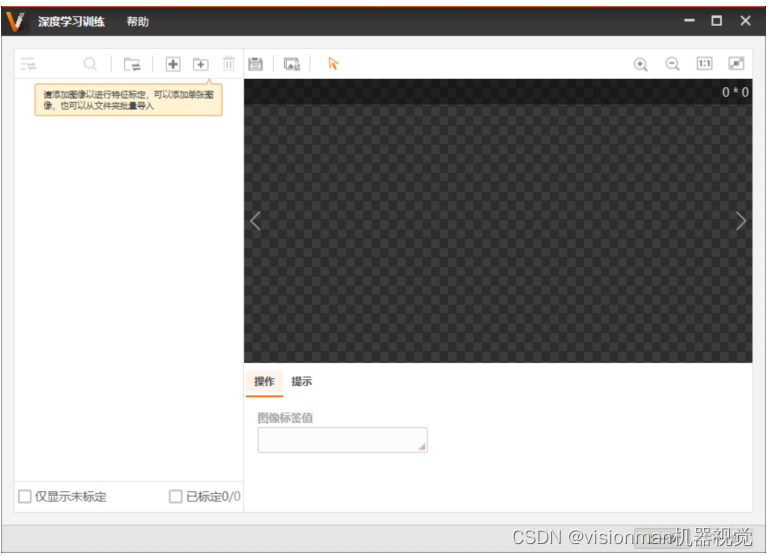Screen dimensions: 768x556
Task: Switch to the 提示 tab
Action: tap(301, 381)
